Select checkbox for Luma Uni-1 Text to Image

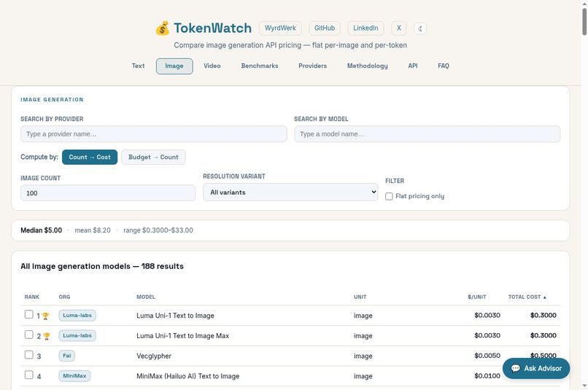pos(29,314)
